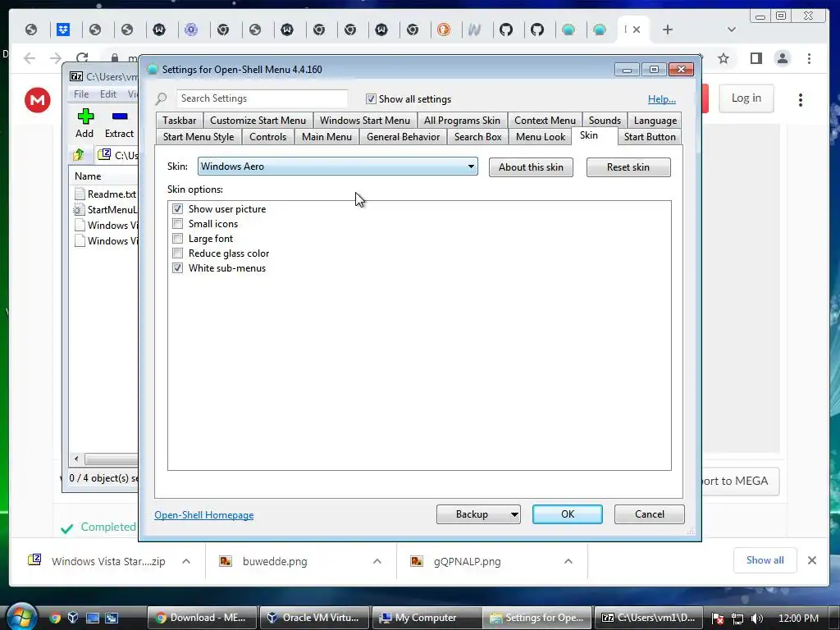Select the Sounds tab
840x630 pixels.
(x=605, y=121)
